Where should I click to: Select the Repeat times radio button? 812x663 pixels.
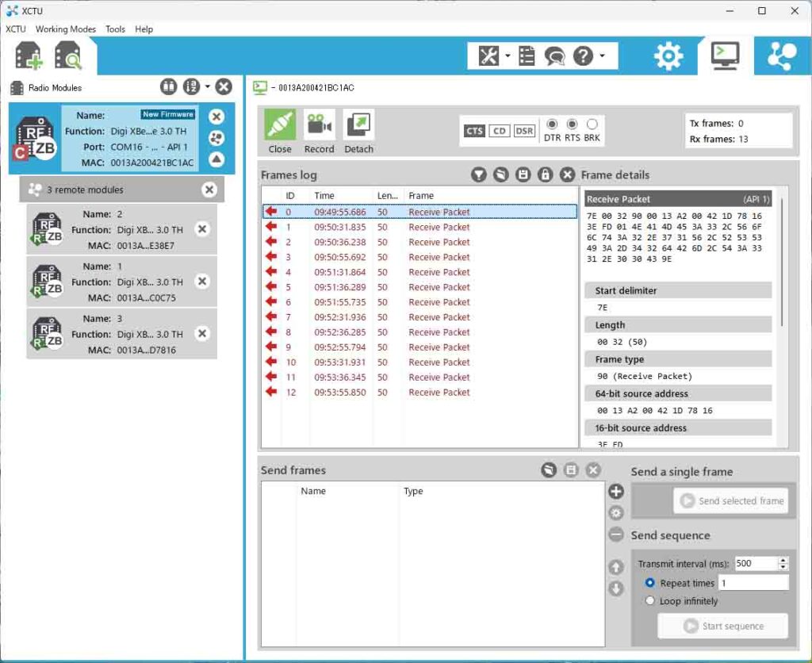(x=650, y=583)
